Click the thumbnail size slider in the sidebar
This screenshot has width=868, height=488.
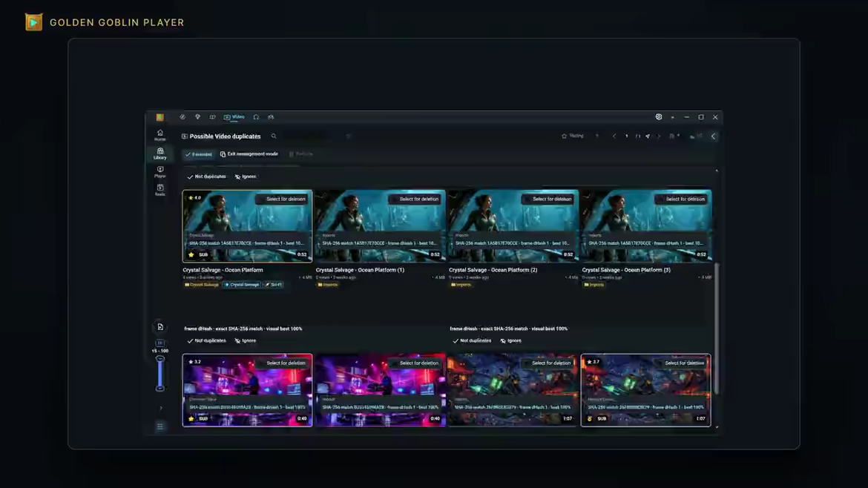[160, 374]
